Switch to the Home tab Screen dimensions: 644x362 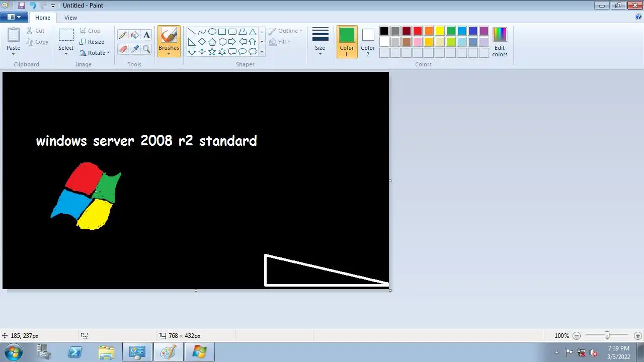[x=43, y=18]
